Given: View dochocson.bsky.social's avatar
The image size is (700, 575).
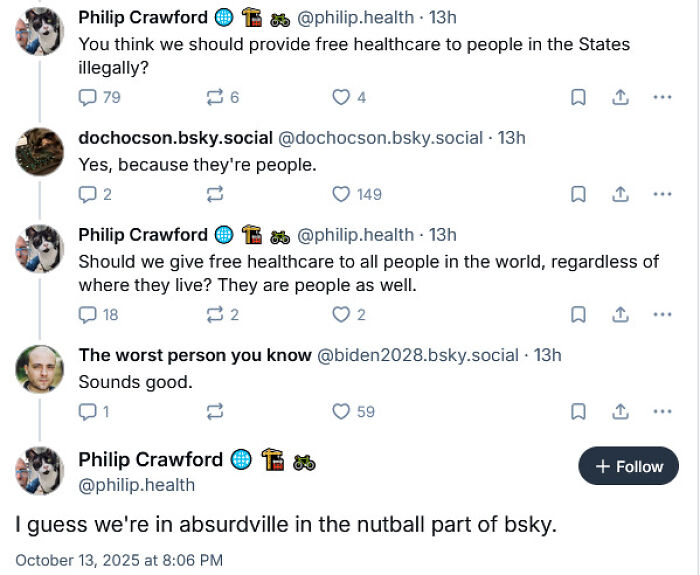Looking at the screenshot, I should [40, 152].
